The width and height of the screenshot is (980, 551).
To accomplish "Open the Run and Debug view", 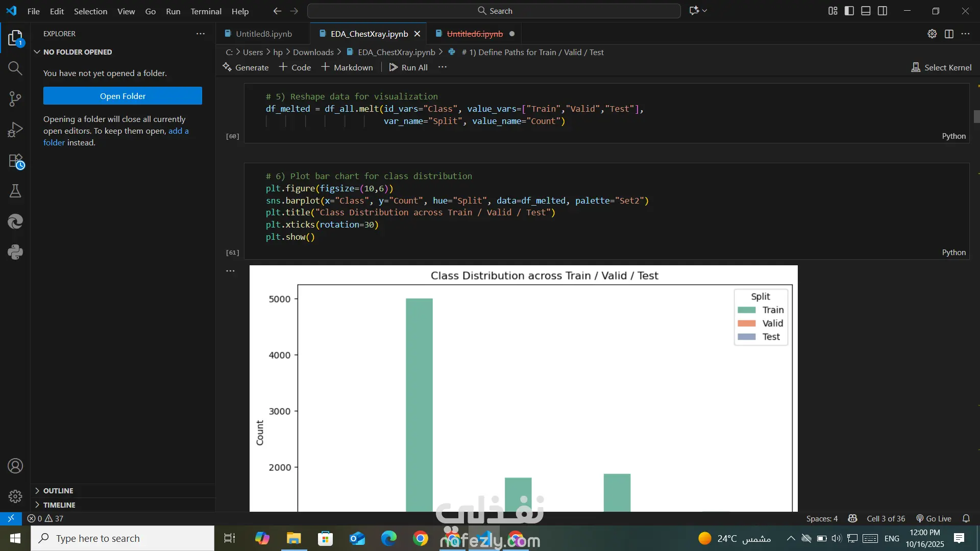I will tap(15, 130).
